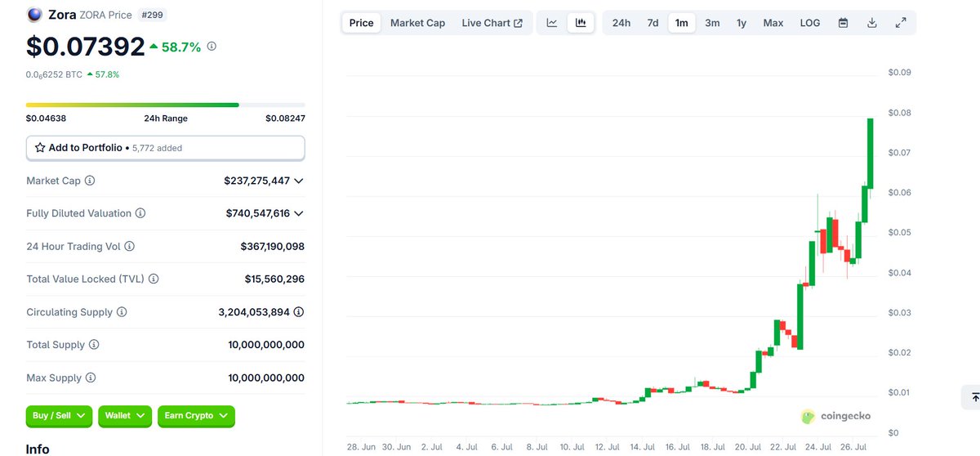Switch to the Price tab

tap(361, 23)
